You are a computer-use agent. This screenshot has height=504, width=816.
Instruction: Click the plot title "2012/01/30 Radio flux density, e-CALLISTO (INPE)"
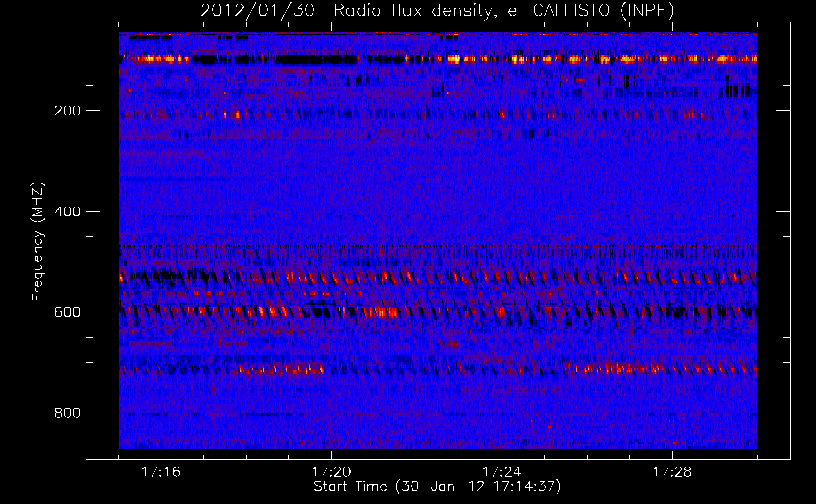click(x=437, y=10)
